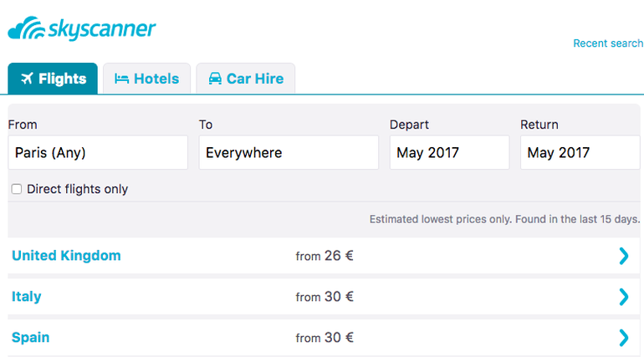Click the airplane icon in Flights tab
644x357 pixels.
point(27,79)
